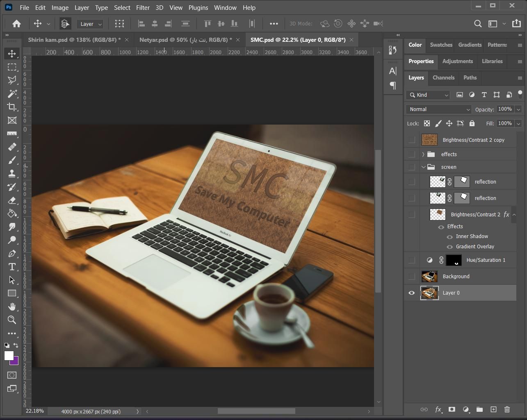Open the Window menu
527x420 pixels.
[225, 7]
